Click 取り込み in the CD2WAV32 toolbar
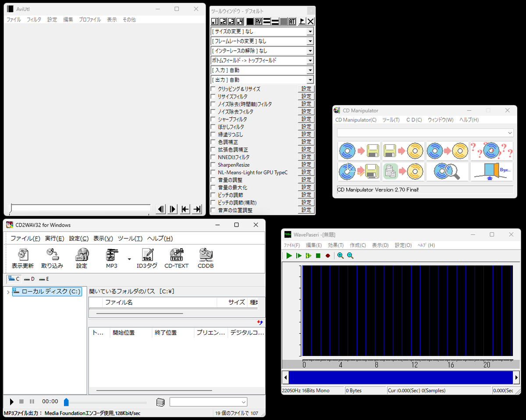Screen dimensions: 526x420 pyautogui.click(x=52, y=258)
